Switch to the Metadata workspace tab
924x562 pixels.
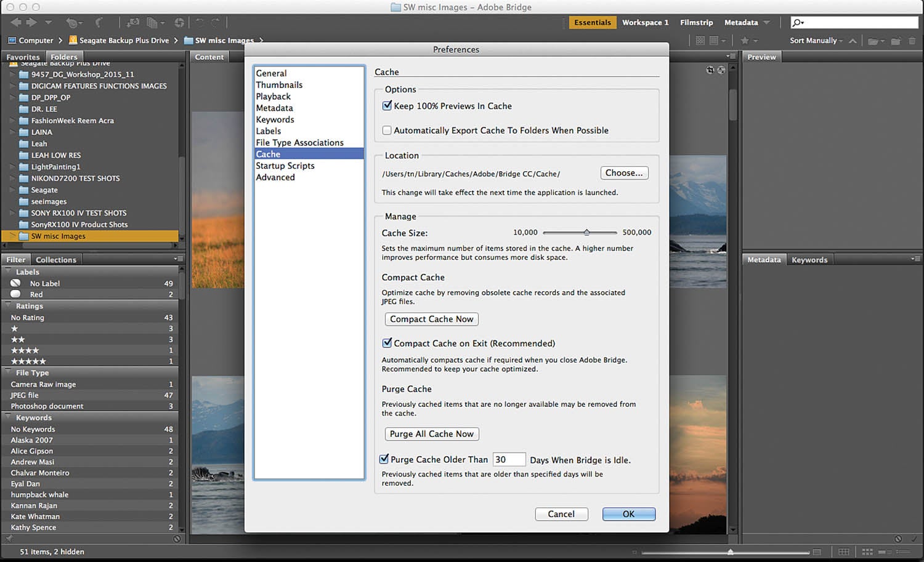pos(742,22)
